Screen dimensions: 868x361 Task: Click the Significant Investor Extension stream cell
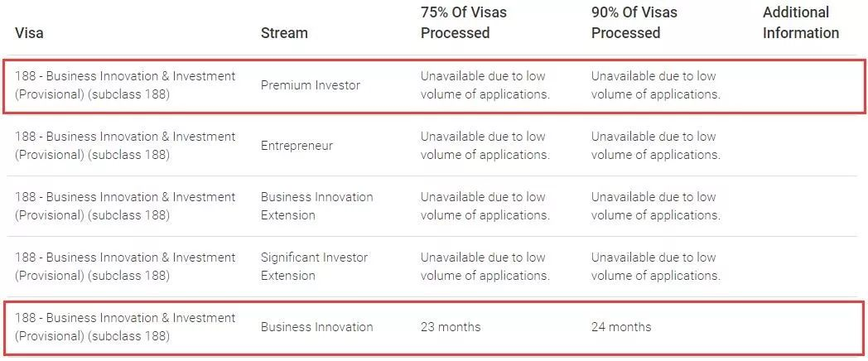[x=314, y=267]
